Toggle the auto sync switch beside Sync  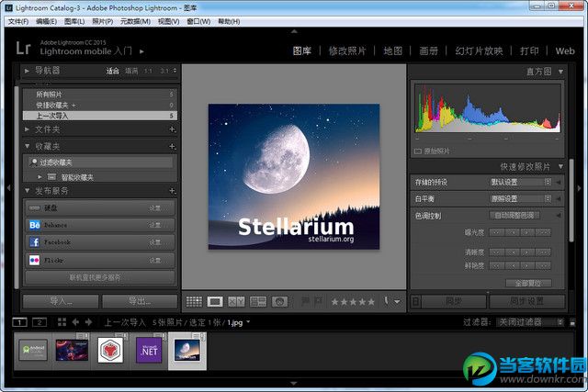coord(416,301)
